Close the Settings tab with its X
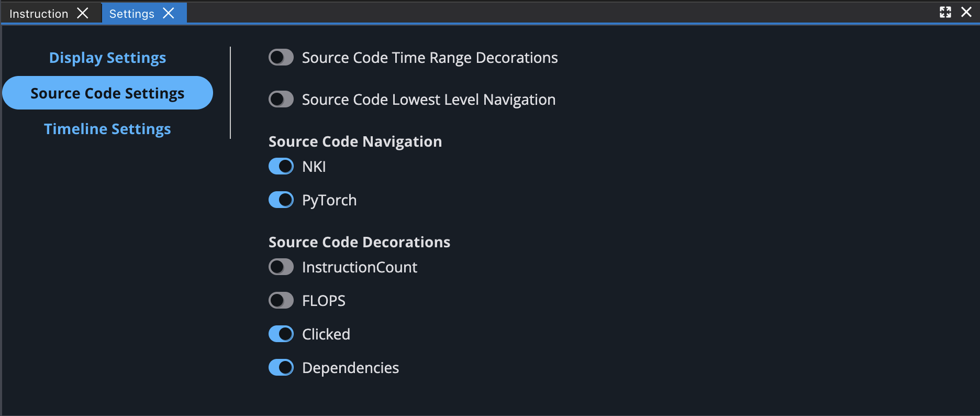The width and height of the screenshot is (980, 416). click(x=169, y=13)
